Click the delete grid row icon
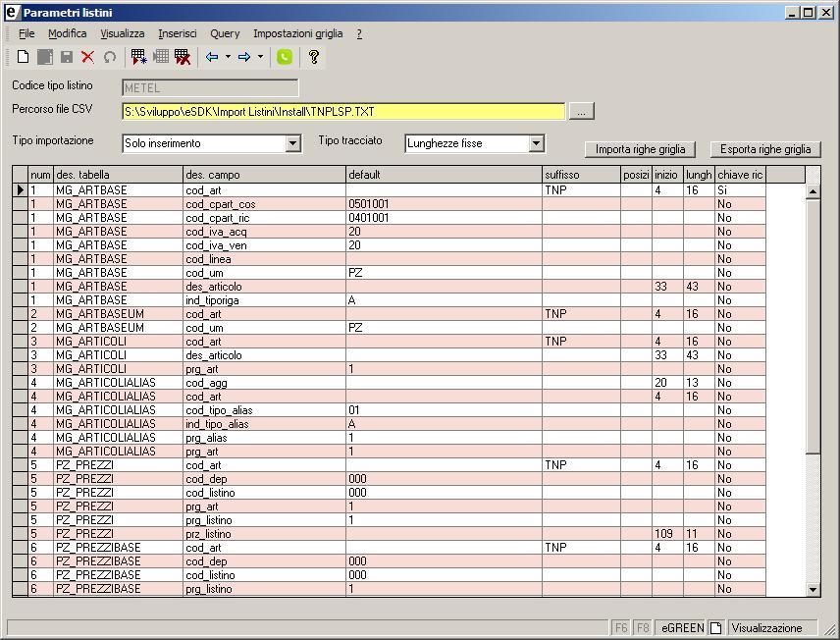840x640 pixels. (x=183, y=57)
